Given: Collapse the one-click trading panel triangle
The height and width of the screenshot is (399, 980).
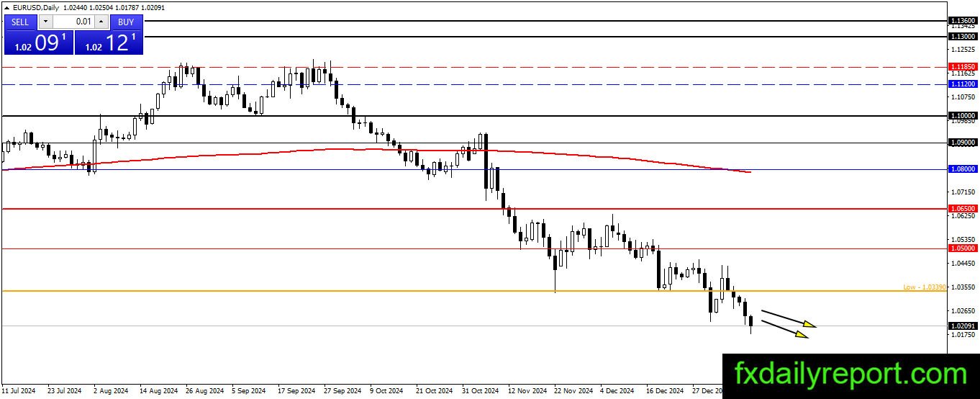Looking at the screenshot, I should coord(7,6).
